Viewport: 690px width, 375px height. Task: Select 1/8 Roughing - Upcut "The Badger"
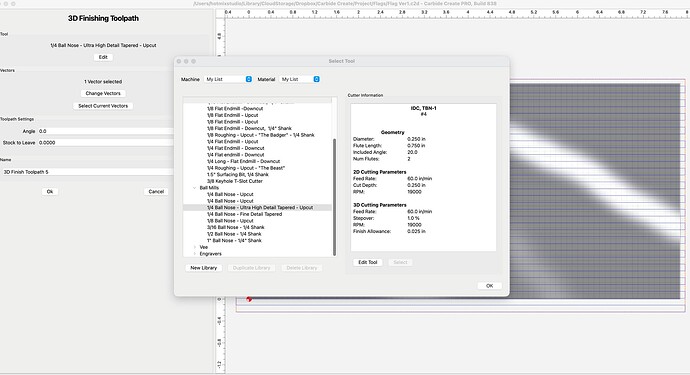(x=261, y=135)
